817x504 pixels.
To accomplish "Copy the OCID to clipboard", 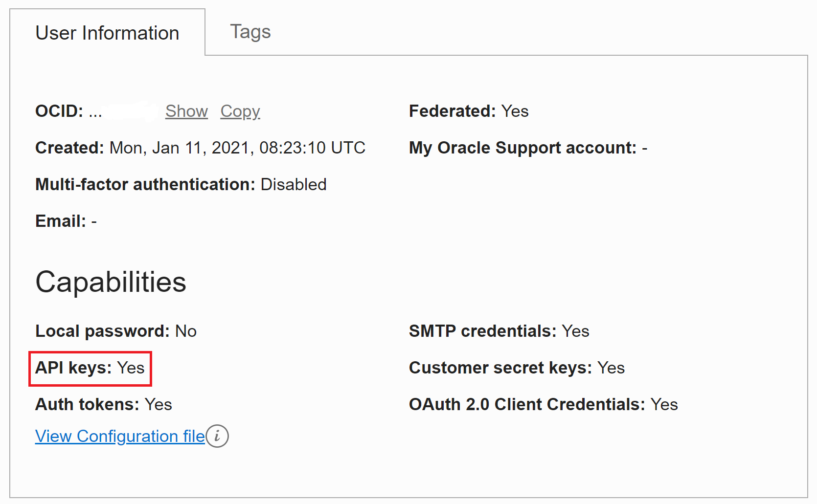I will pyautogui.click(x=240, y=111).
